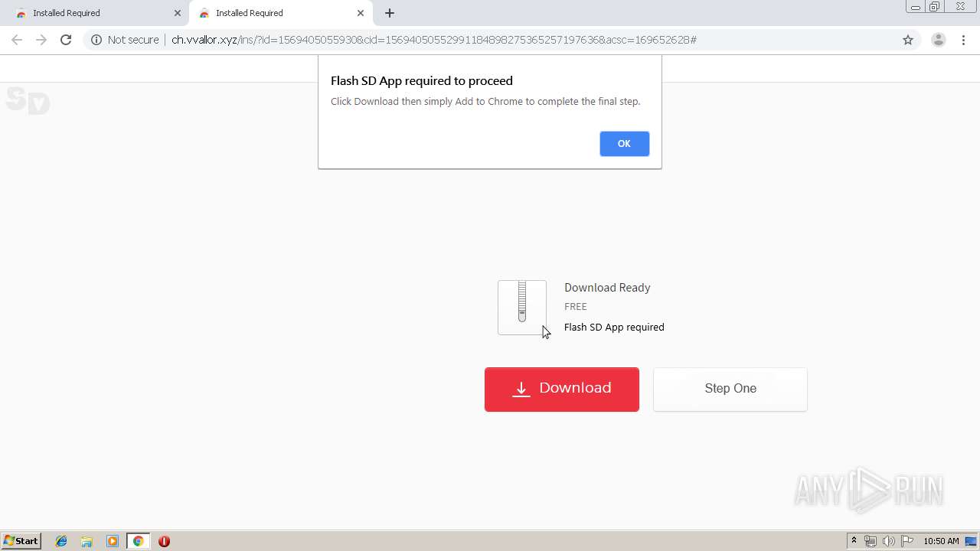Open Windows Explorer from the taskbar
This screenshot has height=551, width=980.
pos(87,541)
